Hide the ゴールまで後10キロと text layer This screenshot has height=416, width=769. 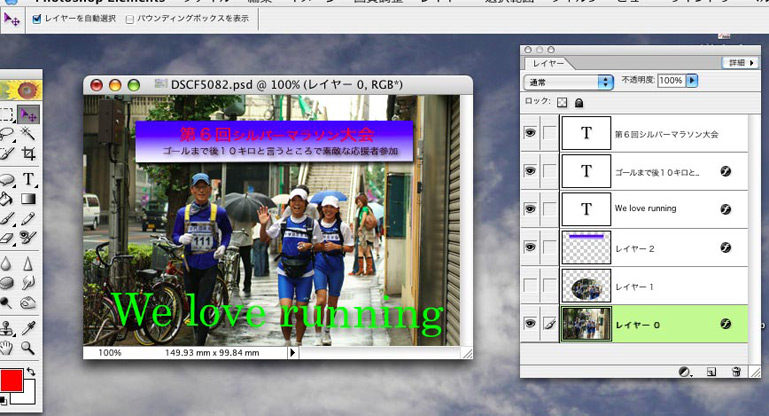click(x=530, y=171)
